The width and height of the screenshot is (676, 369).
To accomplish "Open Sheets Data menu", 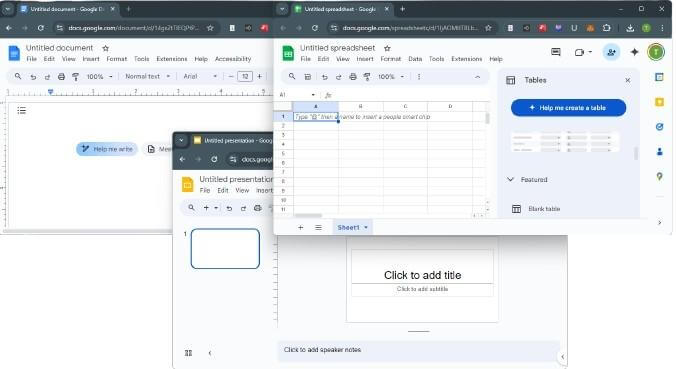I will tap(415, 59).
